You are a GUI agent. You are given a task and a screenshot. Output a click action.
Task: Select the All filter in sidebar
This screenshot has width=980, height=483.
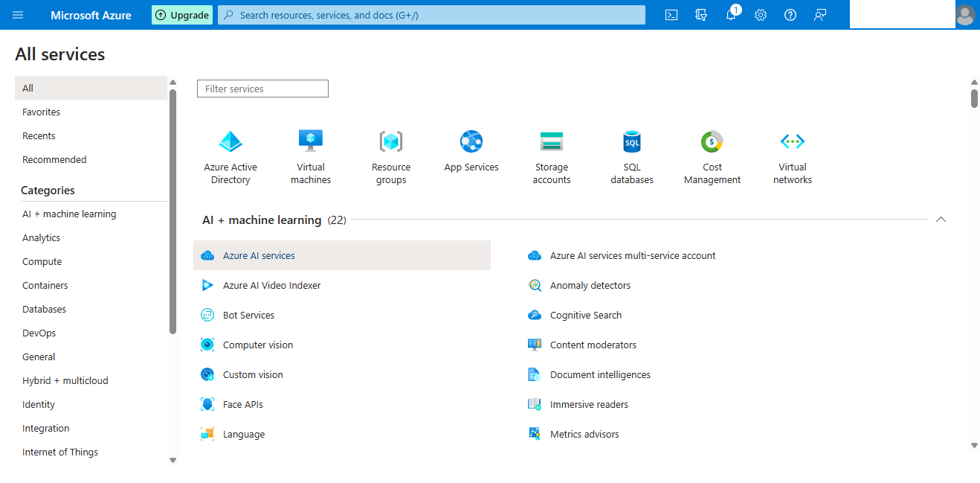(91, 88)
